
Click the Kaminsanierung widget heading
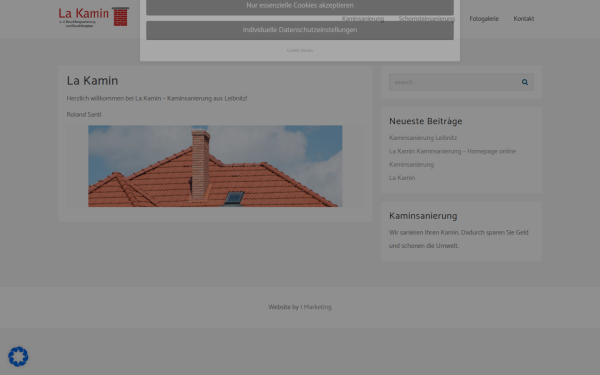[423, 216]
